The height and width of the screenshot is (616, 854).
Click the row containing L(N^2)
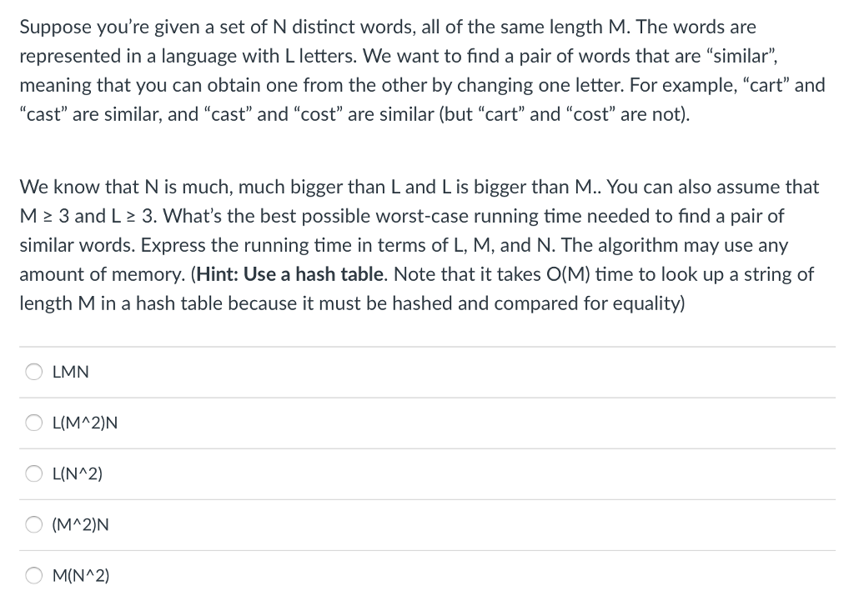click(417, 473)
